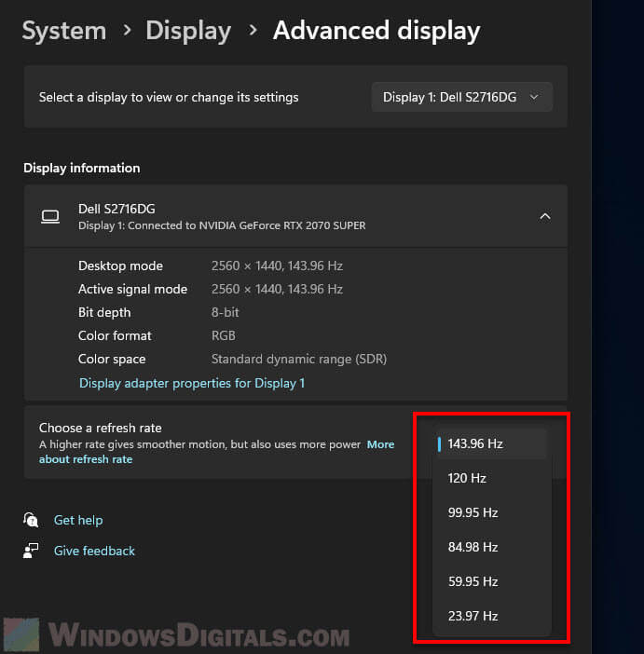Select 120 Hz refresh rate
The image size is (644, 654).
[x=492, y=478]
